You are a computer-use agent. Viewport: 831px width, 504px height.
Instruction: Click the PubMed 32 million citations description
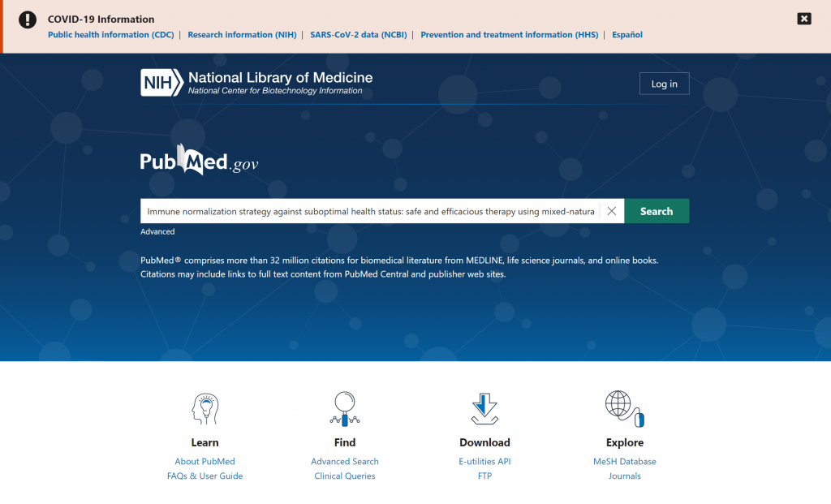(399, 267)
